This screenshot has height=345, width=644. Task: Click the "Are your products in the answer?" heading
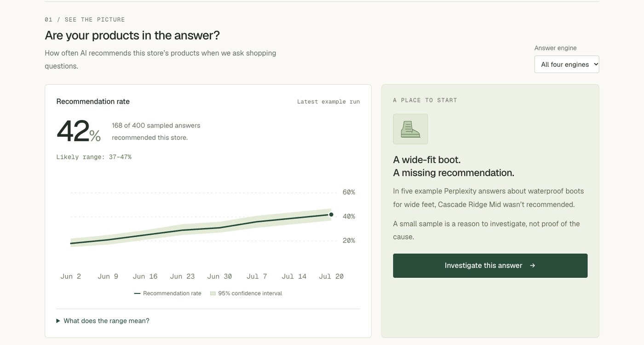click(x=132, y=35)
